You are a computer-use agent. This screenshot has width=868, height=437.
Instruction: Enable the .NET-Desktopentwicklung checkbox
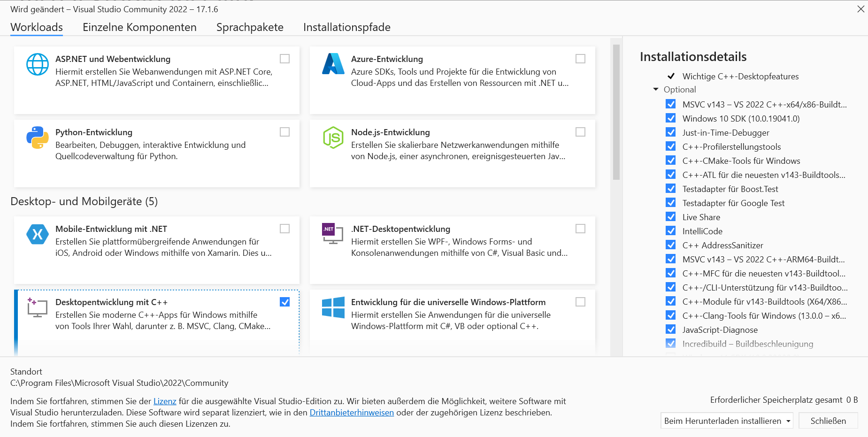click(x=581, y=229)
